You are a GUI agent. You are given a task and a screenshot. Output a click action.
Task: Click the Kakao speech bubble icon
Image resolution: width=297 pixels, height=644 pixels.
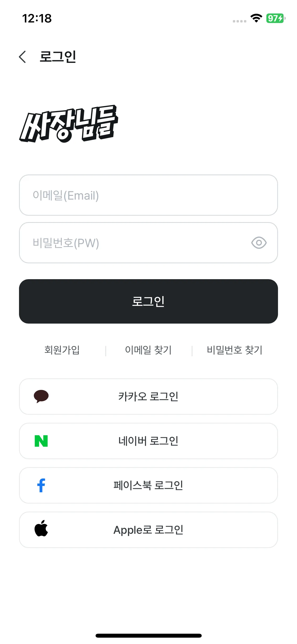(x=41, y=396)
